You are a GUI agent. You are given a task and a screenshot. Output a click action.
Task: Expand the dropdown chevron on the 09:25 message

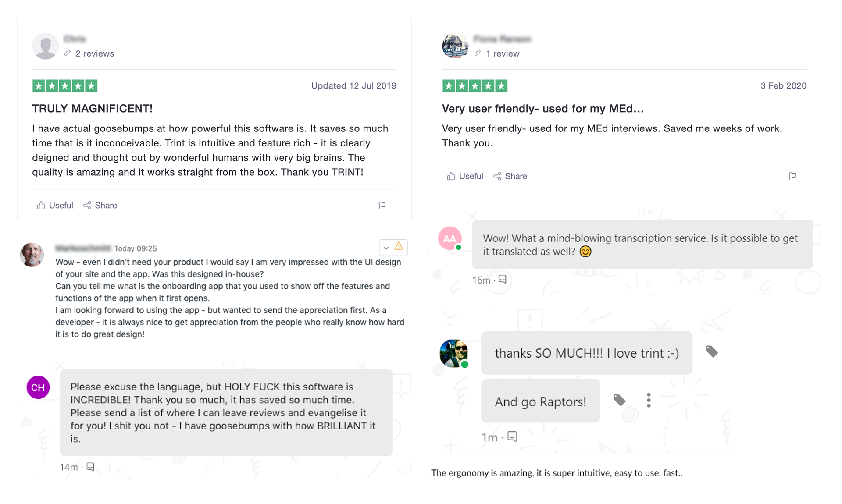click(x=386, y=248)
